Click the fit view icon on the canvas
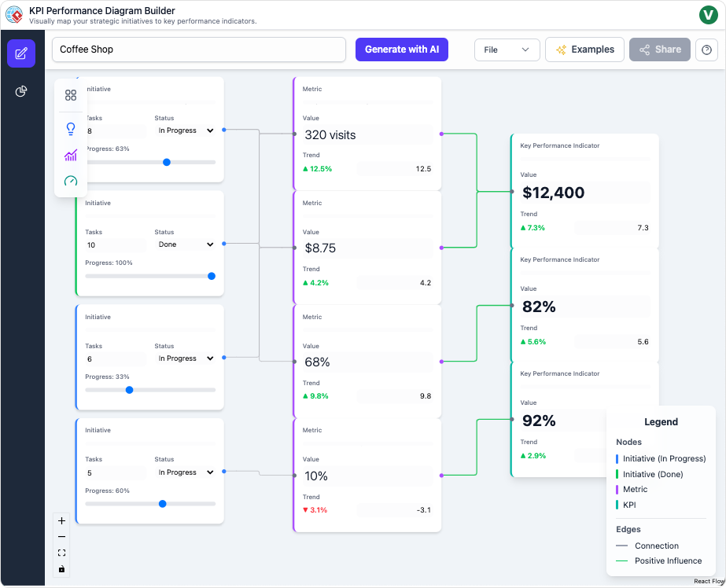This screenshot has width=726, height=588. tap(61, 552)
